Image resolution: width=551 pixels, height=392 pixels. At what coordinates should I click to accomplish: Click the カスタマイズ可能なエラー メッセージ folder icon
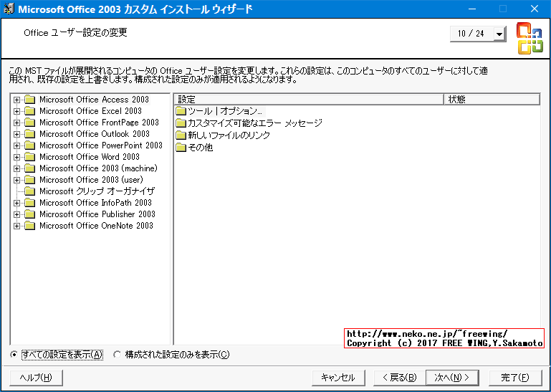181,123
